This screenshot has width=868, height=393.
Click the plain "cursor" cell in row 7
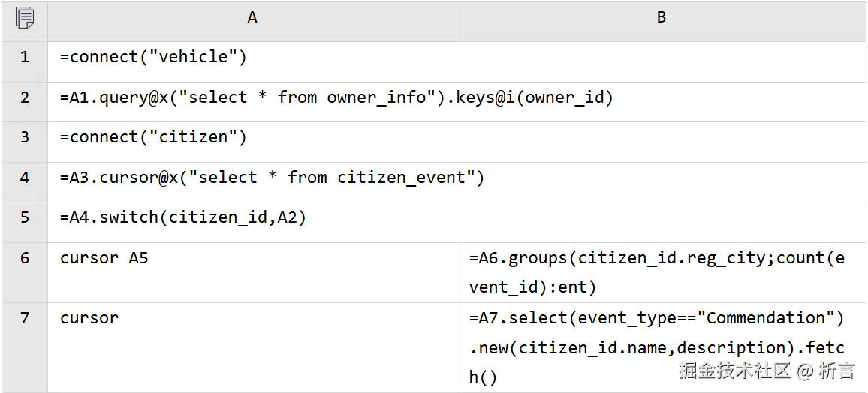(89, 318)
